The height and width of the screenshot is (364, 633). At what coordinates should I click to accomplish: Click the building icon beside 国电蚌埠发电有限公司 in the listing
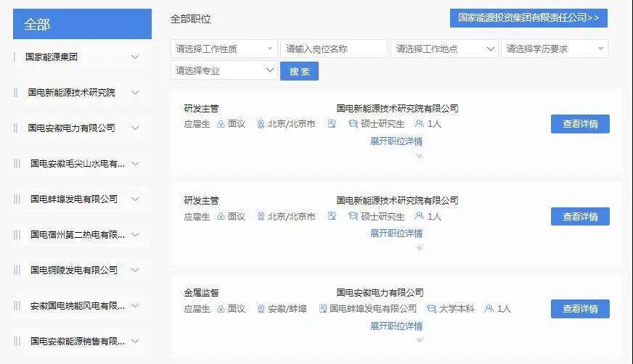tap(322, 309)
